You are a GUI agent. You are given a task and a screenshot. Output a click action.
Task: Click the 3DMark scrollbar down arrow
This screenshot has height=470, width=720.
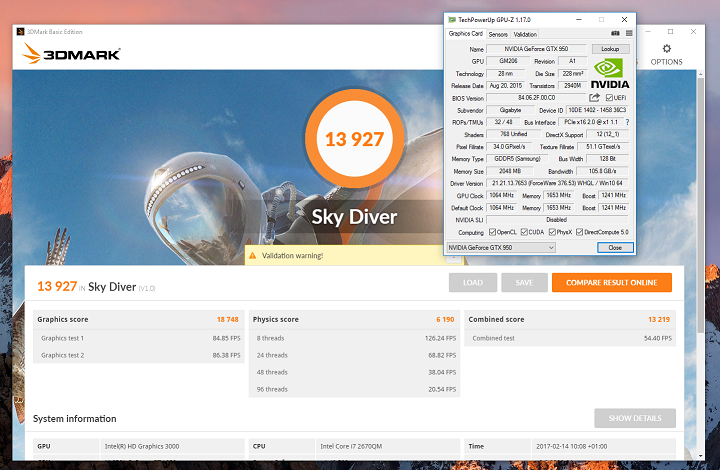pyautogui.click(x=701, y=456)
